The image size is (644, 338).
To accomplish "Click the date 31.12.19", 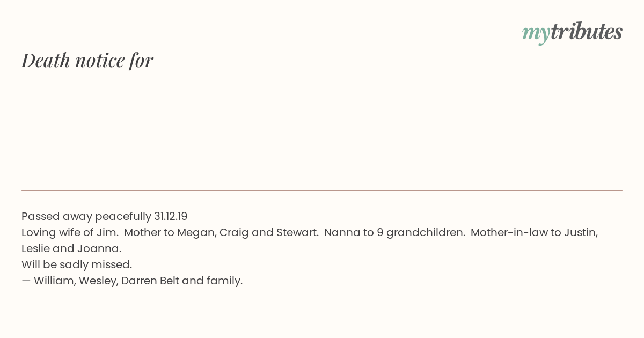I will tap(171, 216).
